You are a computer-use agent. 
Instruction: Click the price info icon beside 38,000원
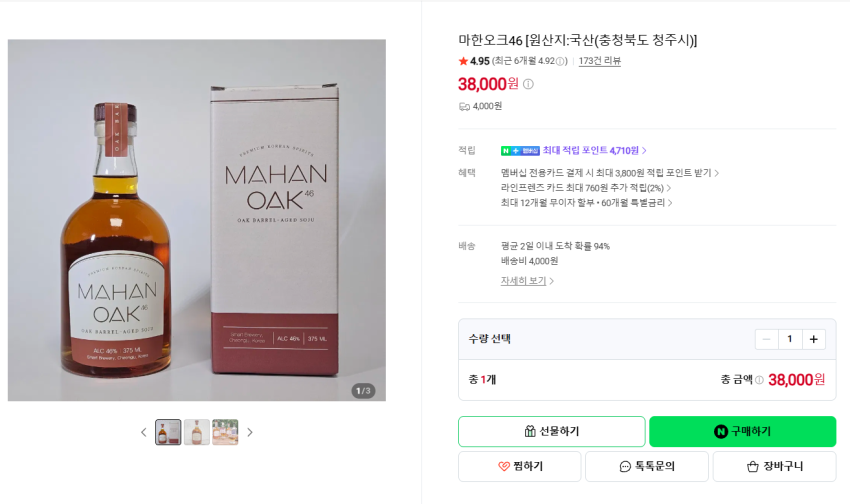point(528,84)
